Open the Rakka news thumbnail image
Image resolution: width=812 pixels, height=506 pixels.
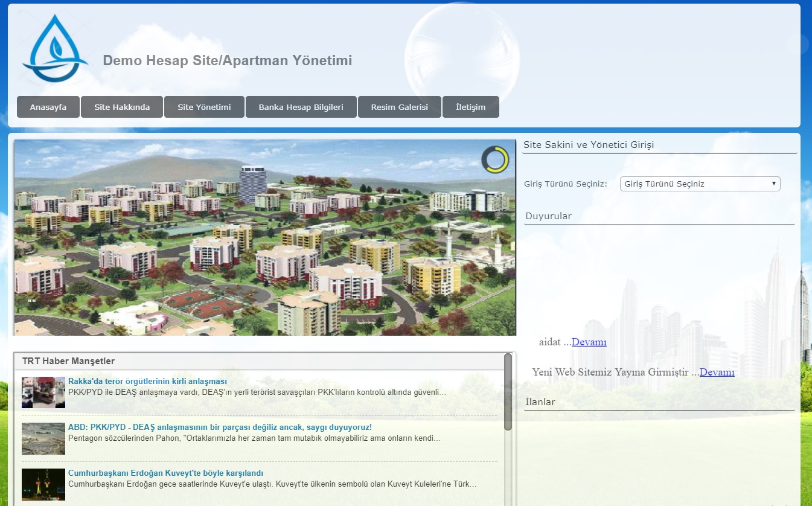(43, 392)
